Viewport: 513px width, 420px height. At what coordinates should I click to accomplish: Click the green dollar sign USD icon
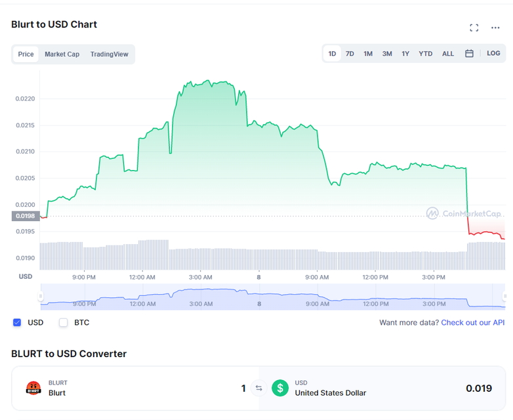[280, 388]
